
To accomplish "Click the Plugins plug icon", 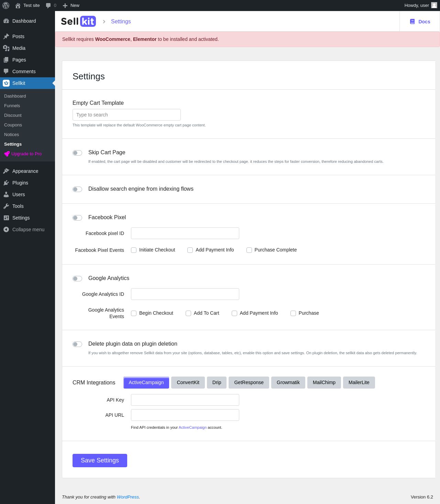I will 6,183.
